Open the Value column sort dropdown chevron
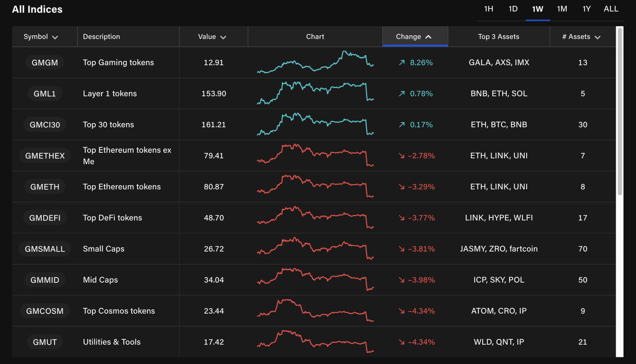This screenshot has height=364, width=636. pyautogui.click(x=223, y=37)
